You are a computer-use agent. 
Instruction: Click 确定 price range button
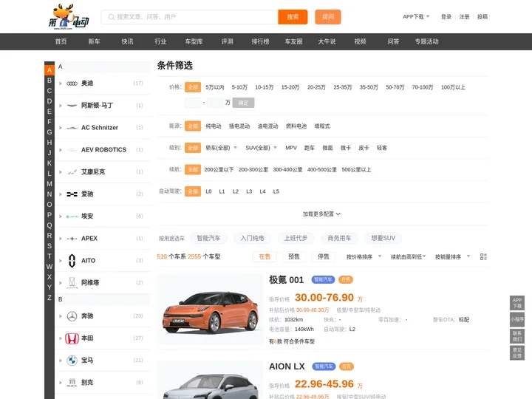coord(243,103)
